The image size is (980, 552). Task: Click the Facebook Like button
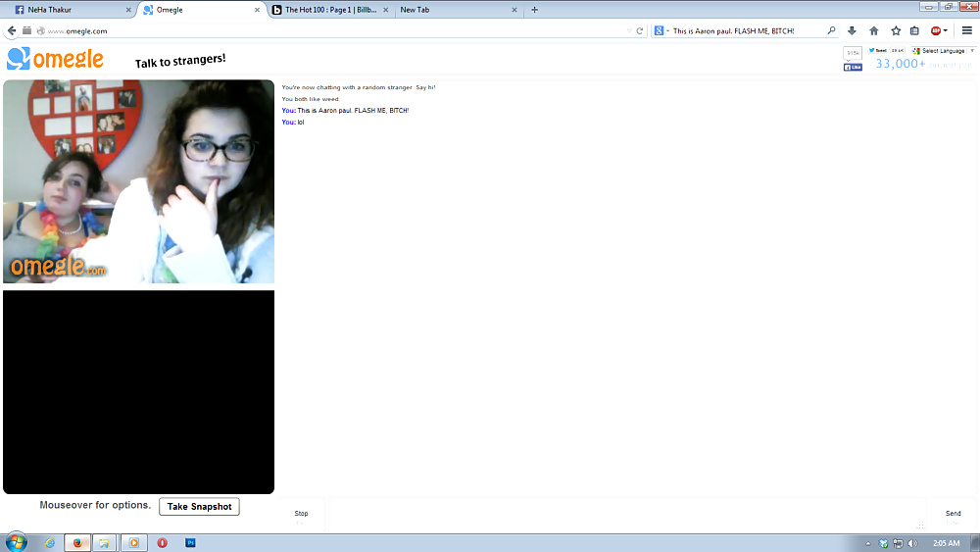[x=853, y=67]
